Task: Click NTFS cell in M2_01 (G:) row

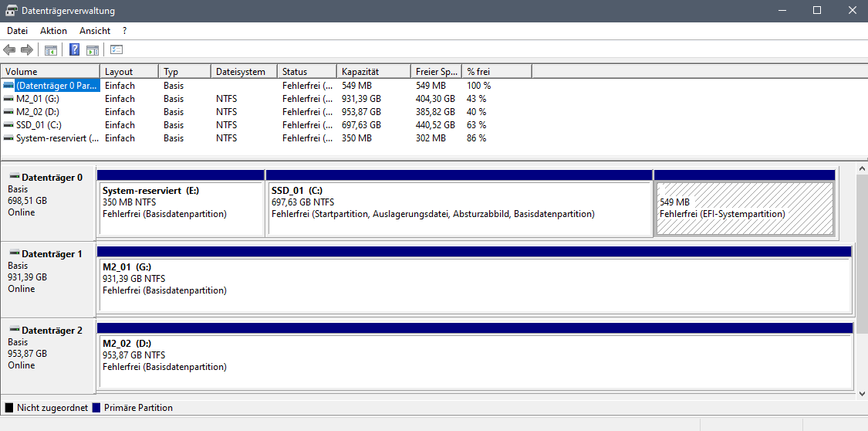Action: (226, 99)
